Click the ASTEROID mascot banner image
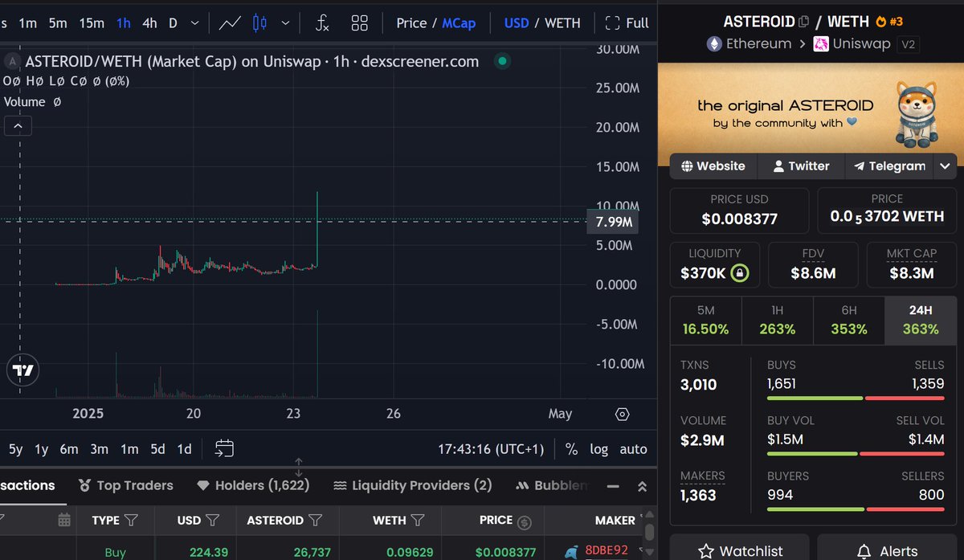The image size is (964, 560). pos(916,115)
